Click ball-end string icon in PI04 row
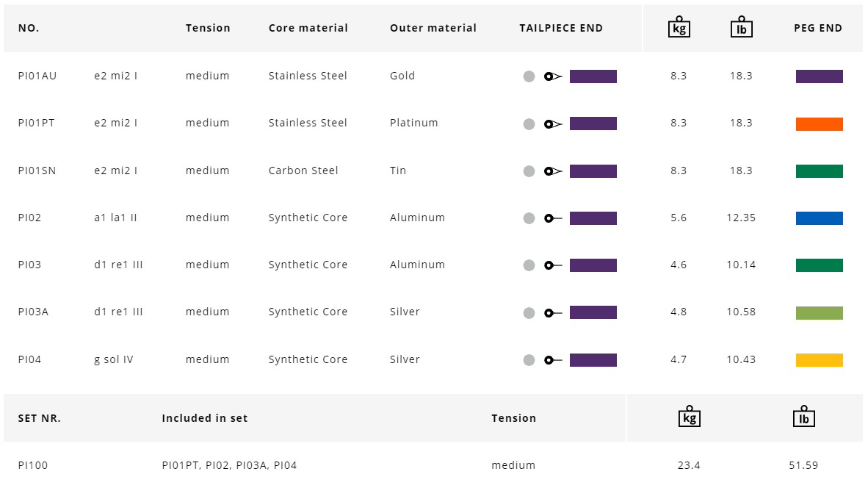Image resolution: width=868 pixels, height=488 pixels. [x=553, y=360]
